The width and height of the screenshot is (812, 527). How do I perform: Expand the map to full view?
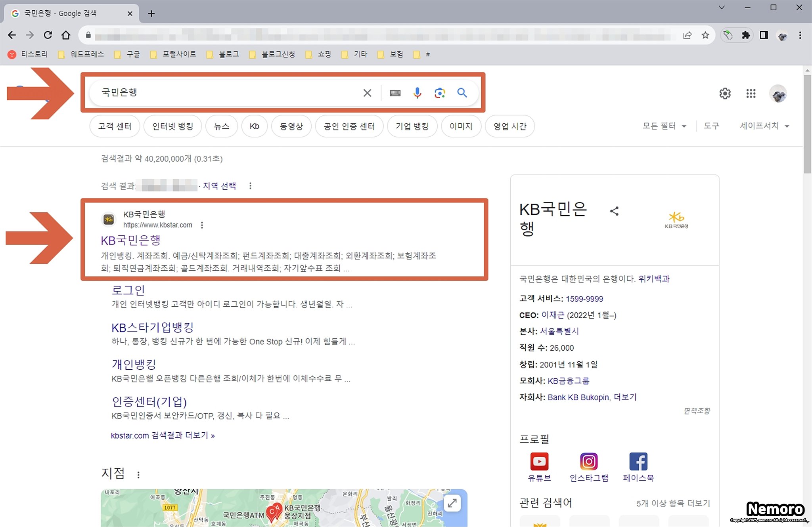[452, 503]
